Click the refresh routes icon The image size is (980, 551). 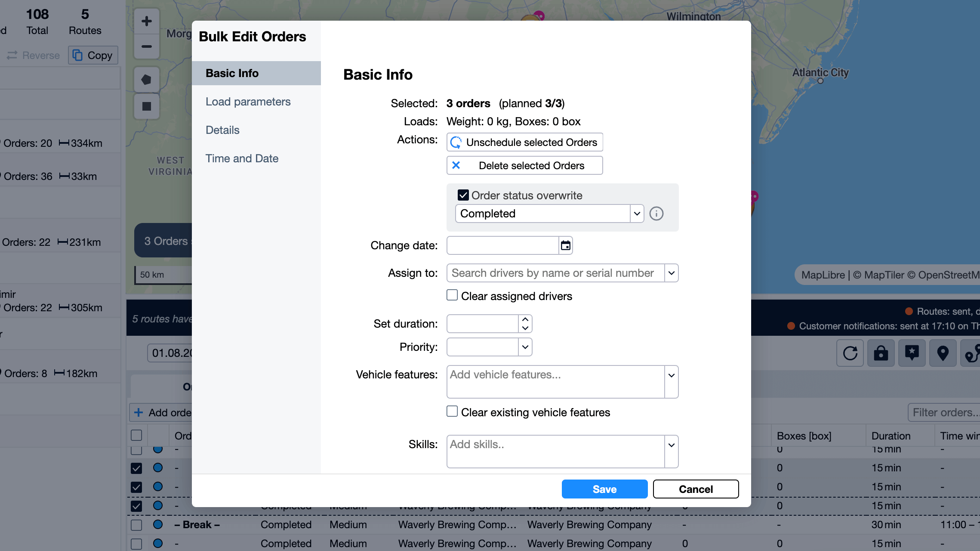pos(850,353)
